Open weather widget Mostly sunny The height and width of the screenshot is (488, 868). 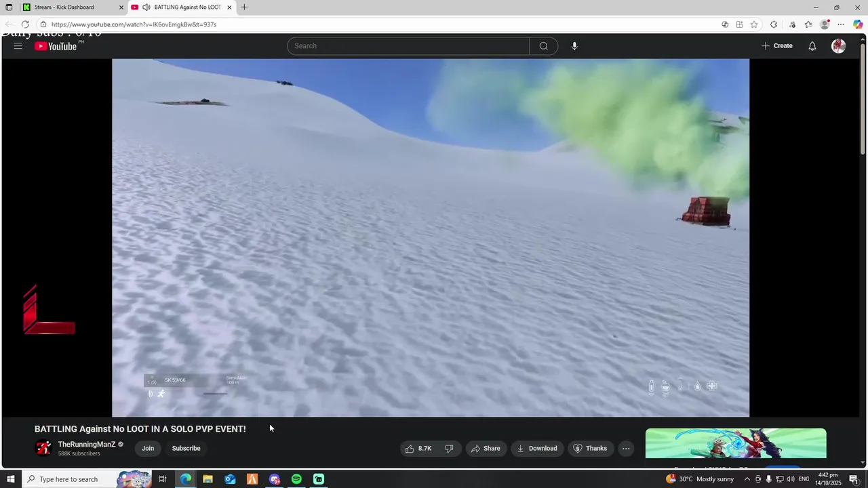pyautogui.click(x=700, y=479)
